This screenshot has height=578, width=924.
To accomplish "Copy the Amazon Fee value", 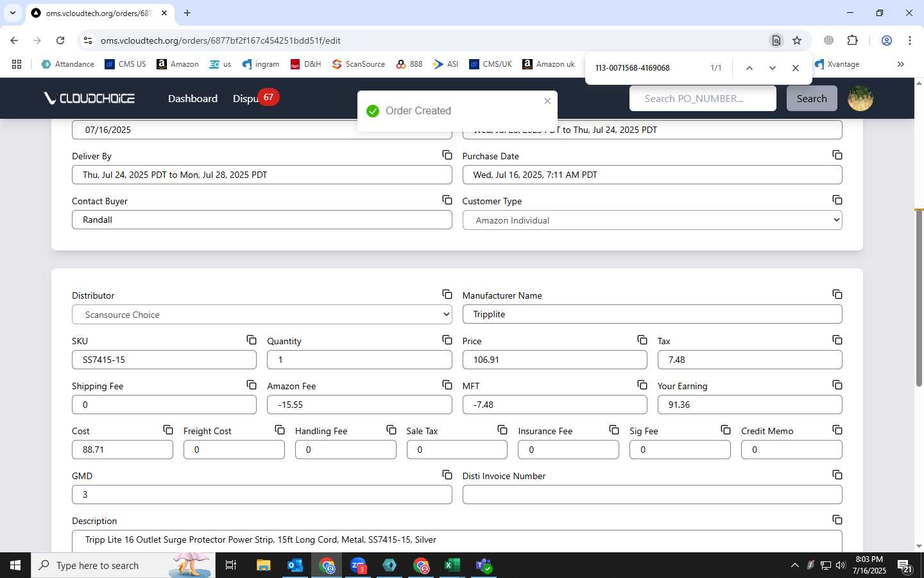I will click(x=447, y=385).
